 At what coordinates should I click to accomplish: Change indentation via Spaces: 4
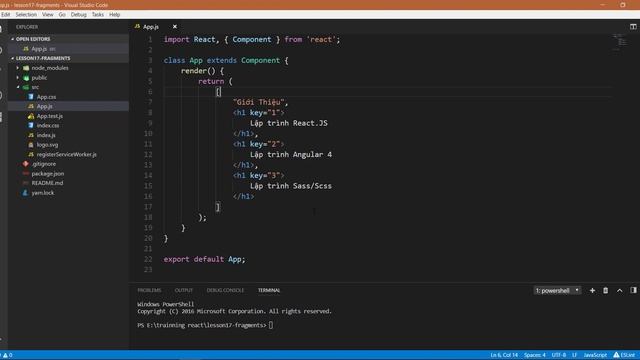[x=535, y=355]
